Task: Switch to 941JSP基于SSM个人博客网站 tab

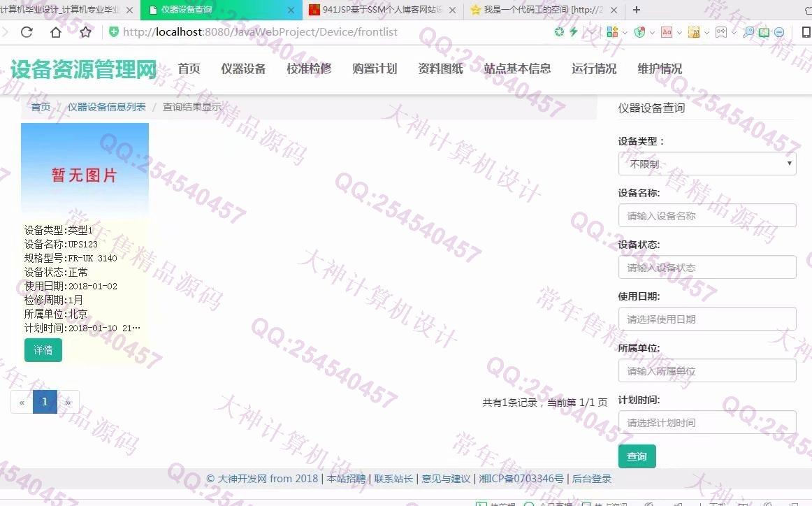Action: point(382,10)
